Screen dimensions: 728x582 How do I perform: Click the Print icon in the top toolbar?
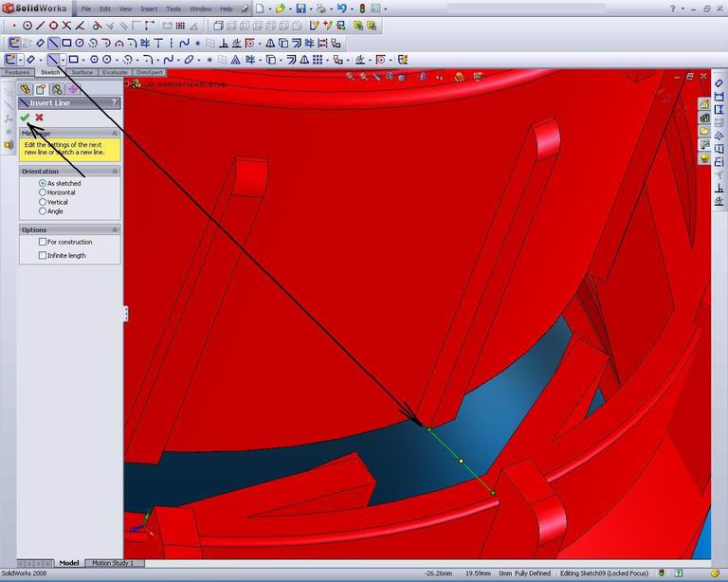(321, 9)
